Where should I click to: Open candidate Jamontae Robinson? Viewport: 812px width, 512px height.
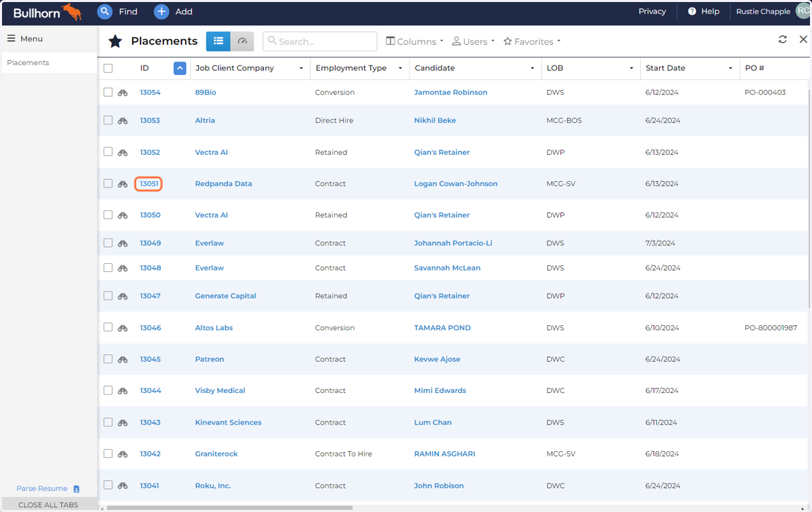click(x=451, y=92)
